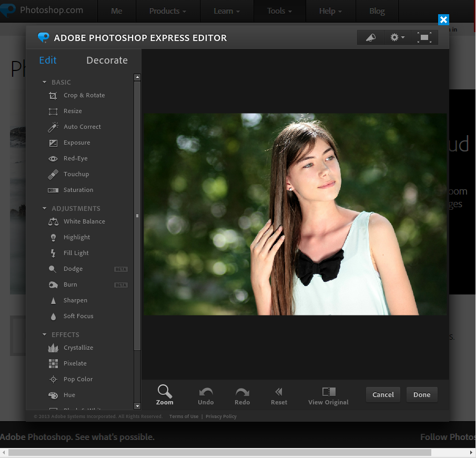Select the Zoom tool
The image size is (476, 458).
(165, 395)
